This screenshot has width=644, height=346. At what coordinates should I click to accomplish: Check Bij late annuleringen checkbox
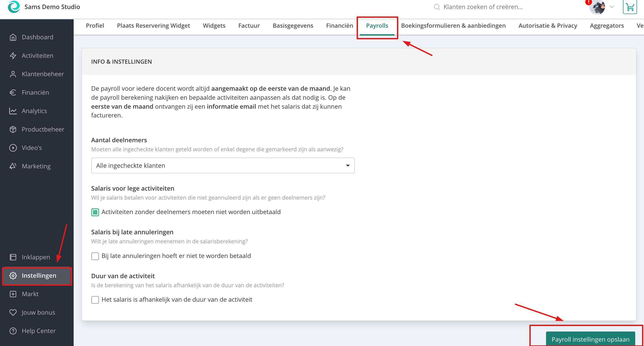95,256
